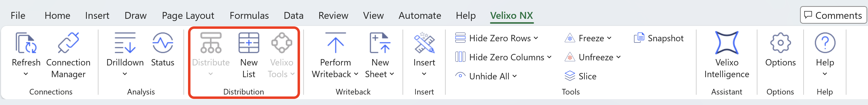Switch to the Formulas tab
The width and height of the screenshot is (868, 105).
(x=249, y=15)
